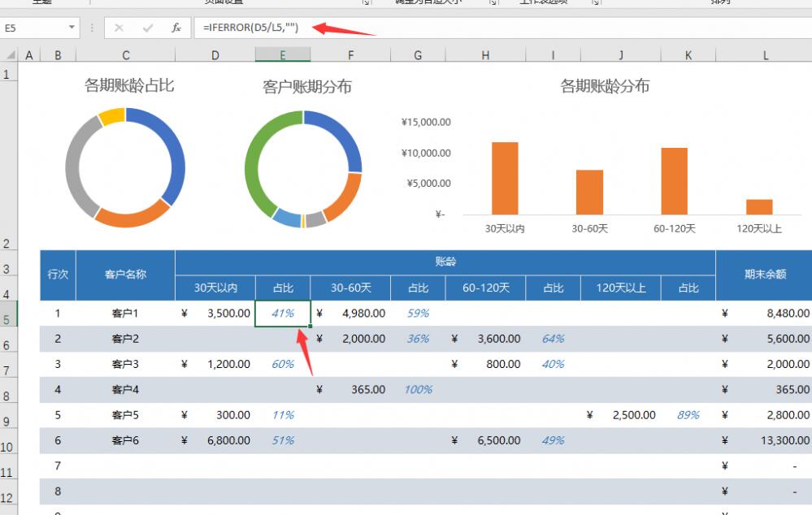The width and height of the screenshot is (812, 515).
Task: Click the 120天以上 table header cell
Action: [x=620, y=288]
